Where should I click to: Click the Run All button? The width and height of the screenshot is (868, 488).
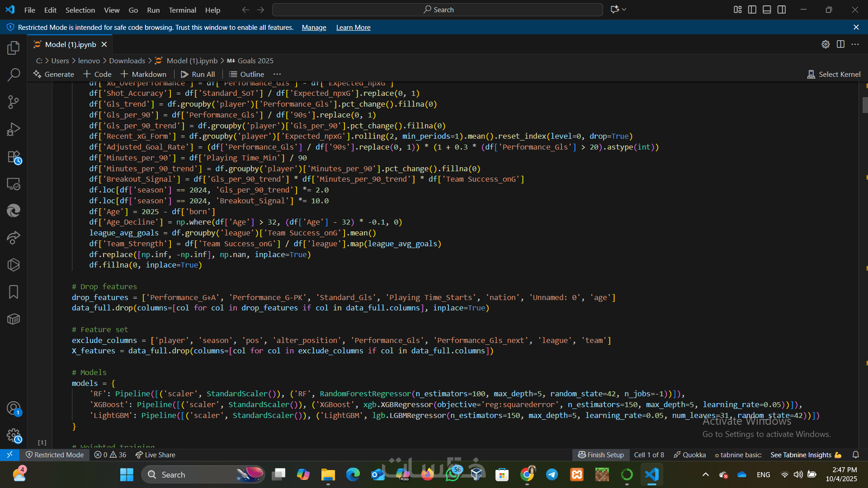[x=198, y=74]
